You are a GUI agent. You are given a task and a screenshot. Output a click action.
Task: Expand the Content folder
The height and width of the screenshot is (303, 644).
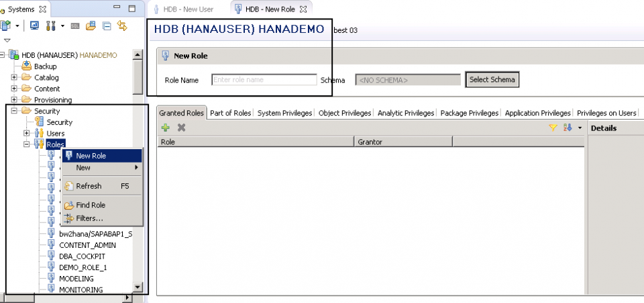(x=14, y=89)
